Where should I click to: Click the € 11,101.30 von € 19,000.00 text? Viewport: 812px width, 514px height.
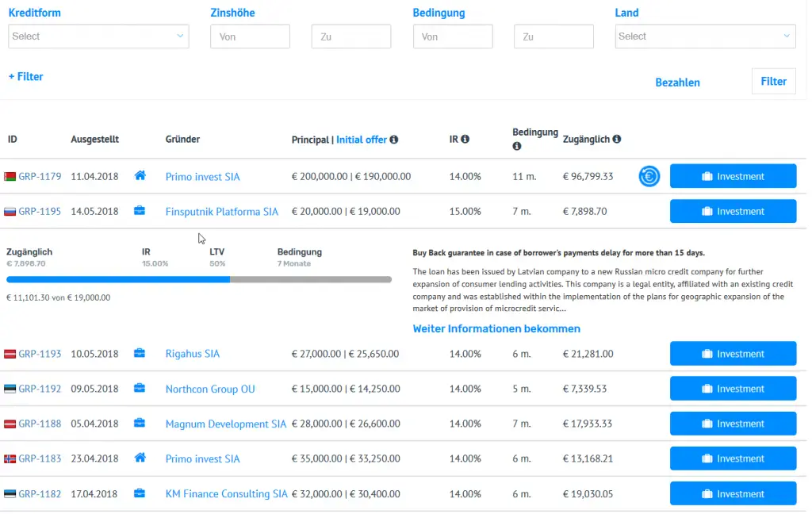58,297
